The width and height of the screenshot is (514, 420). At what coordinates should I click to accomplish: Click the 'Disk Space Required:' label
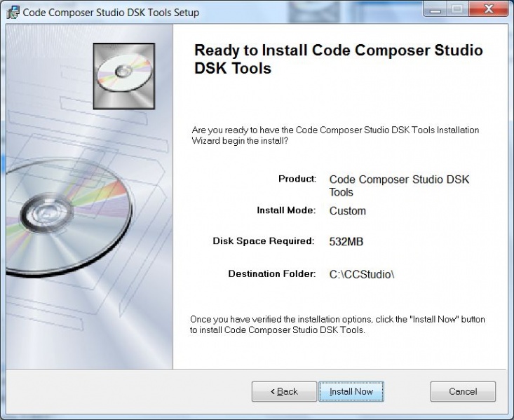[264, 241]
